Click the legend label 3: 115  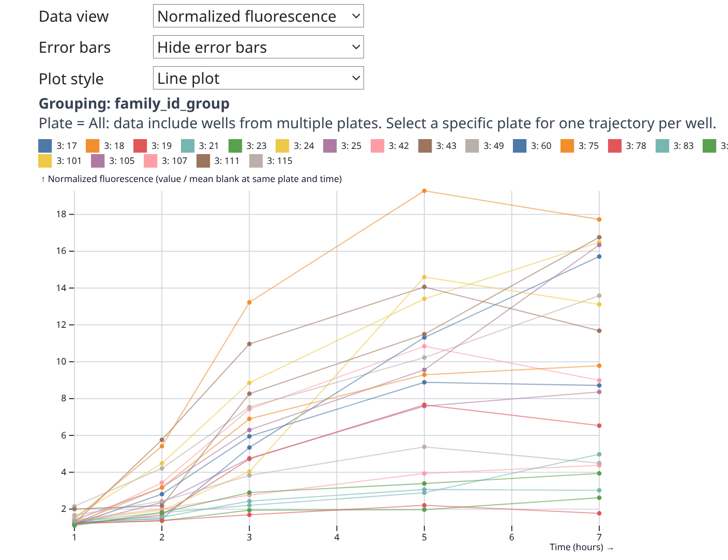pos(280,161)
